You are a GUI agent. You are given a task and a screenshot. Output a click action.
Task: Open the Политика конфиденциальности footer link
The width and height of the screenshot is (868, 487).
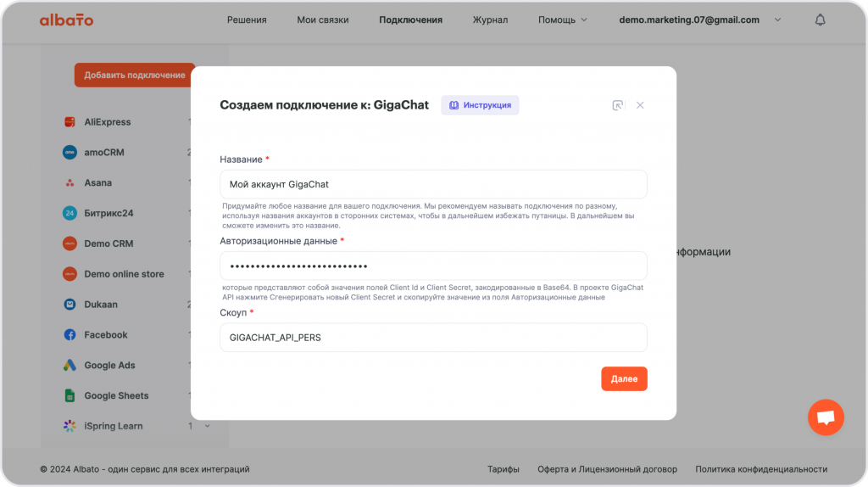tap(761, 469)
